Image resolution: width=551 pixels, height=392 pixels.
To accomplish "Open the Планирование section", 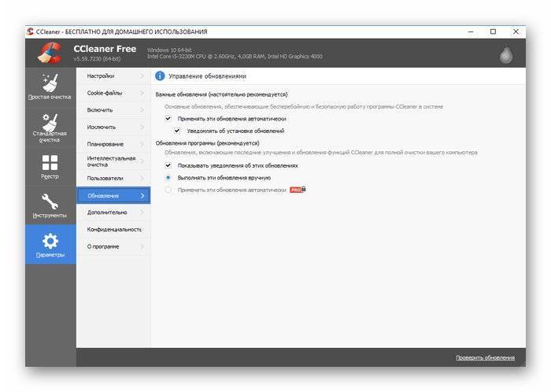I will coord(113,144).
